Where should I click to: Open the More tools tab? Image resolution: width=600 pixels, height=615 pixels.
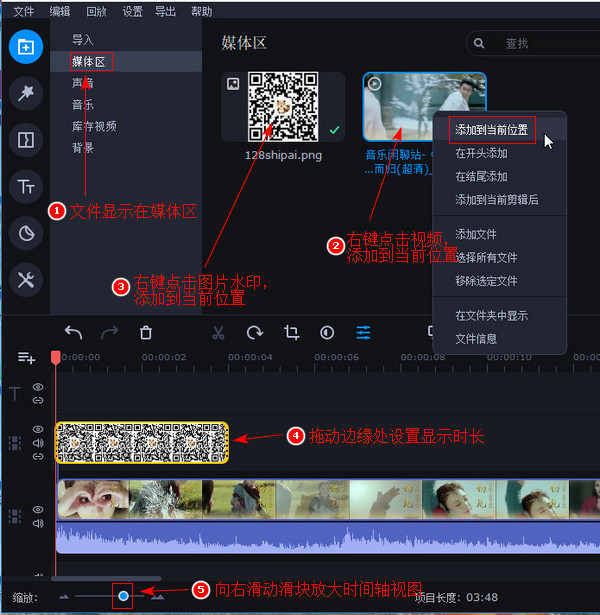tap(25, 280)
